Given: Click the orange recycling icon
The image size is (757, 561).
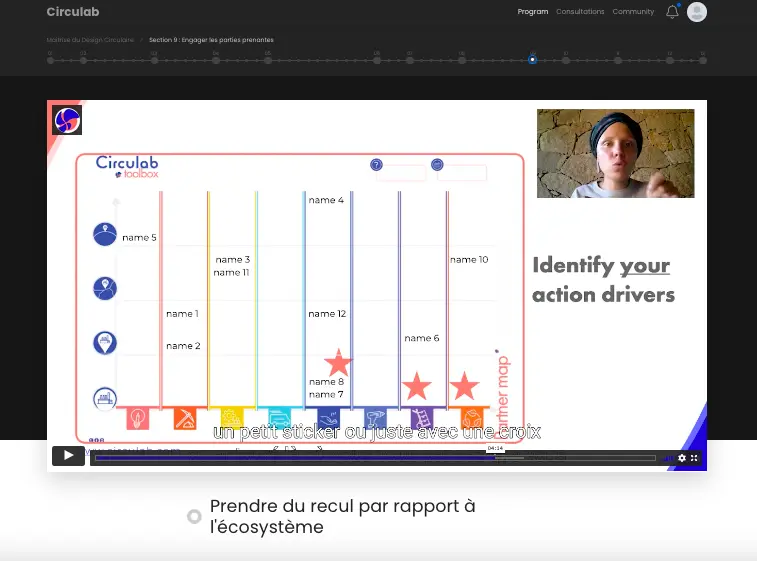Looking at the screenshot, I should [x=472, y=418].
